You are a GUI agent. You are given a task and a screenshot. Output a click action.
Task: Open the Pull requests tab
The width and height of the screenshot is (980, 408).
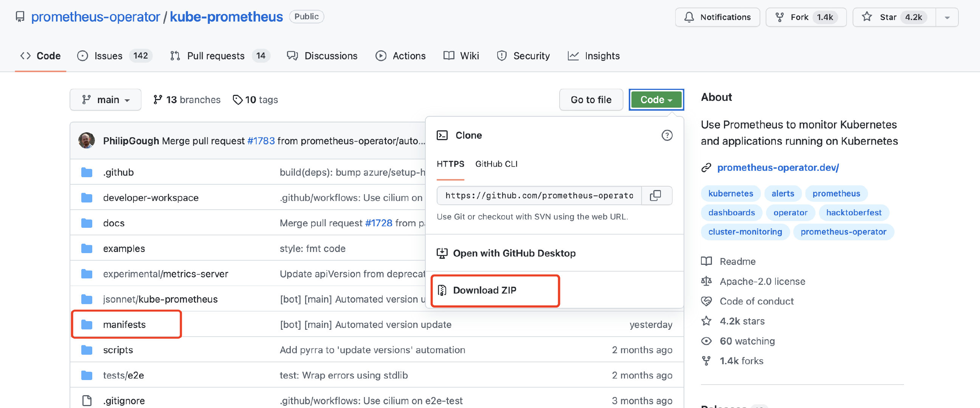[x=216, y=56]
